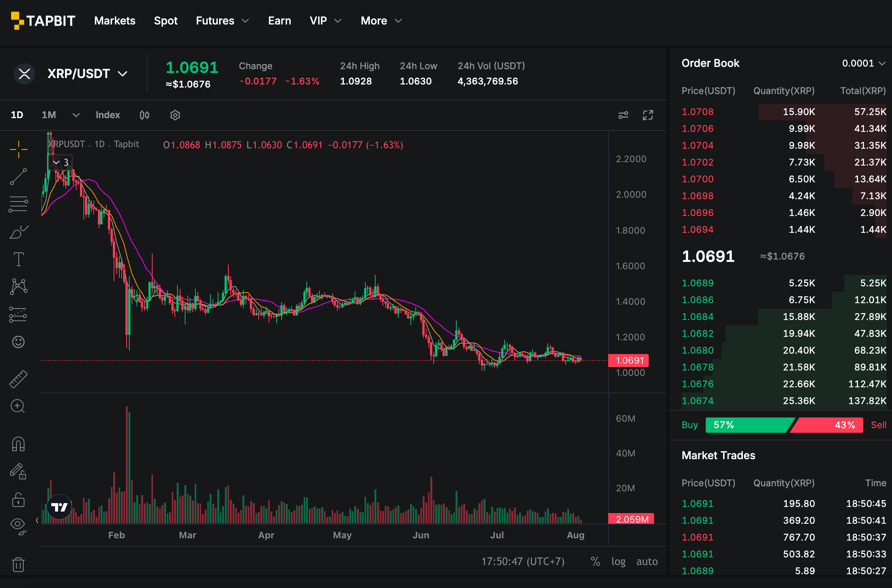Open the XRP/USDT pair dropdown
This screenshot has height=588, width=892.
(x=87, y=74)
